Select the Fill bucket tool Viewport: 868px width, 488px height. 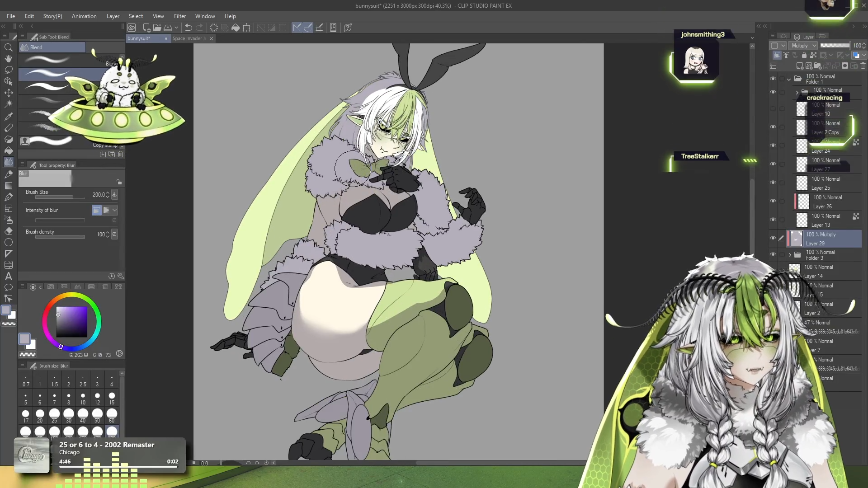coord(9,150)
